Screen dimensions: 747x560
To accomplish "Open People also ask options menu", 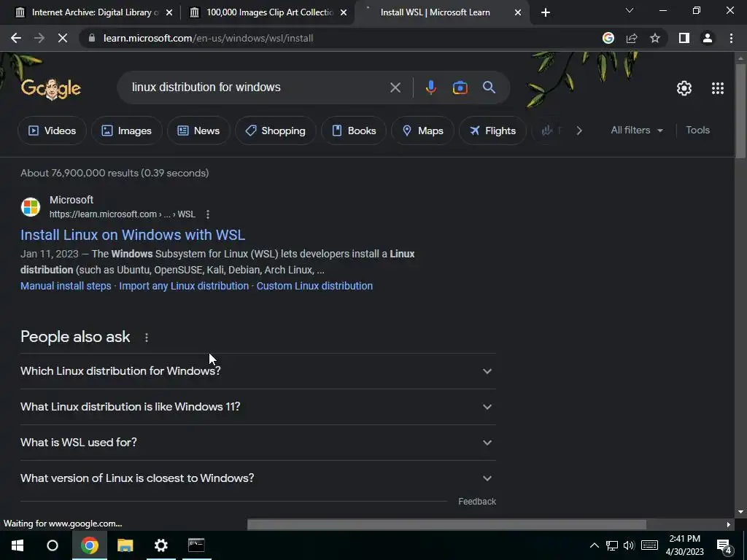I will (146, 337).
